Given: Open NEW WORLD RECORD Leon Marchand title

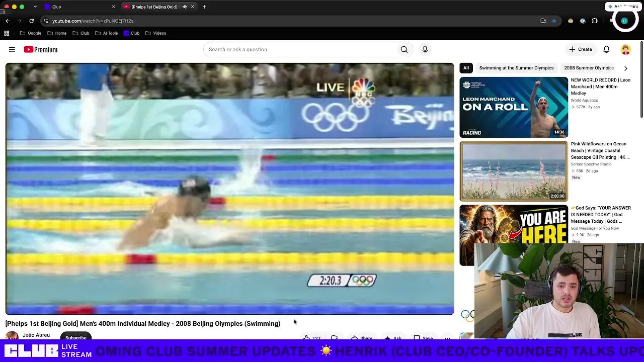Looking at the screenshot, I should click(601, 86).
